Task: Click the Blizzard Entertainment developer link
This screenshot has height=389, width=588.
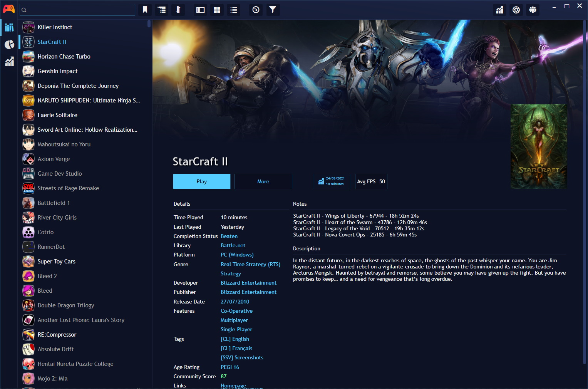Action: [x=248, y=283]
